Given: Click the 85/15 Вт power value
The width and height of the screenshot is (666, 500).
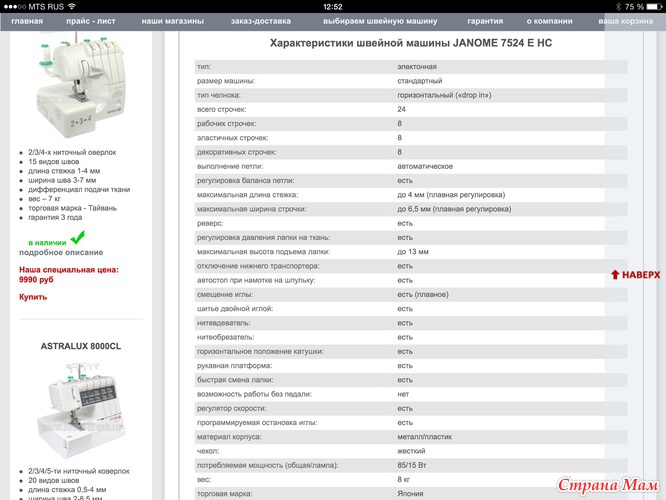Looking at the screenshot, I should click(412, 465).
